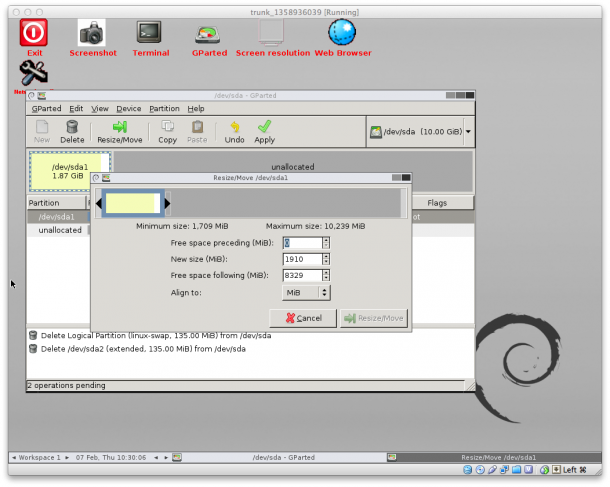Open the Align to MiB dropdown
Screen dimensions: 610x487
tap(306, 293)
